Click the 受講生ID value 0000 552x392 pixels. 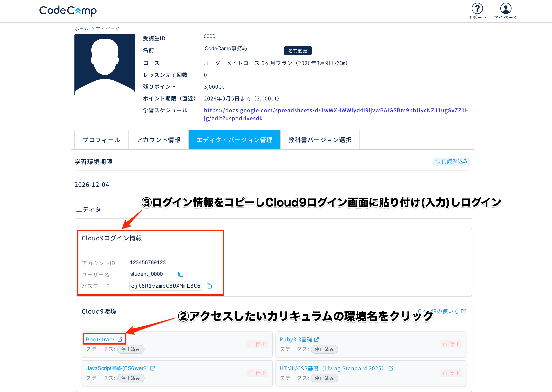pyautogui.click(x=209, y=37)
